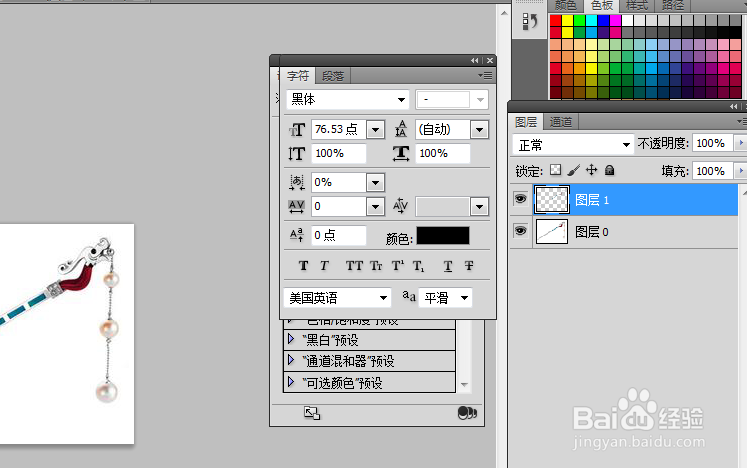Lock image pixels with brush icon

pos(574,170)
